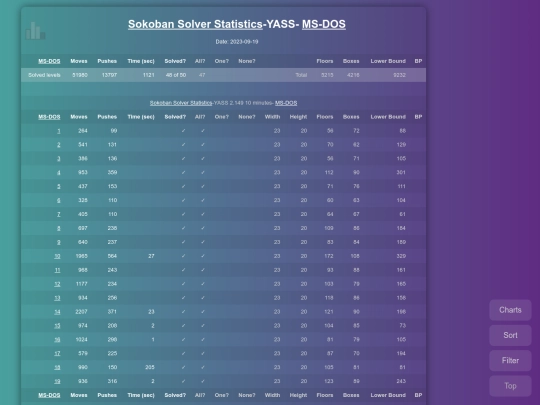Open level 7 link

(59, 214)
